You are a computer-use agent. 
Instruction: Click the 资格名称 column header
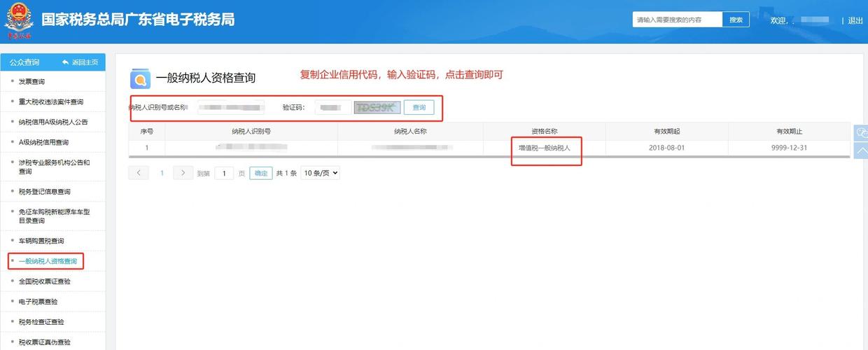point(544,131)
